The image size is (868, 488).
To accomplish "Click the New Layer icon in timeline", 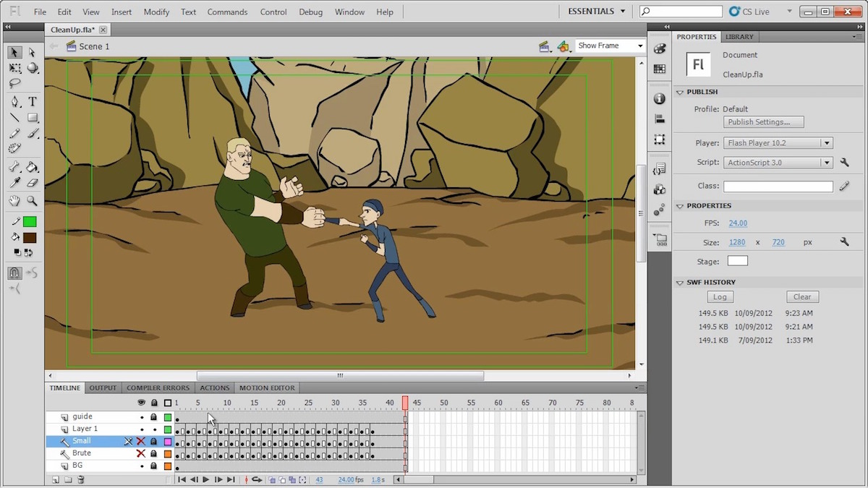I will (x=56, y=479).
